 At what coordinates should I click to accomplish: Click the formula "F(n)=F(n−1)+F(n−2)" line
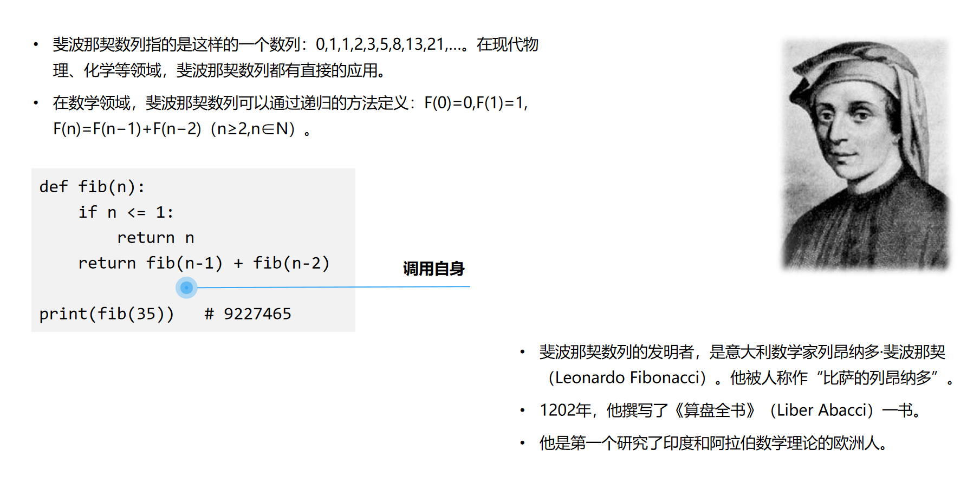point(127,129)
